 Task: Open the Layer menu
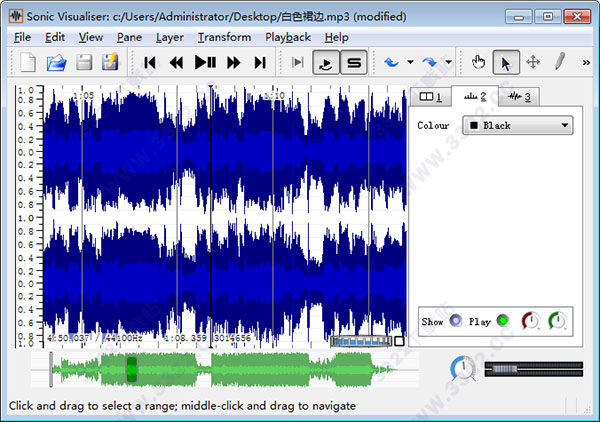click(170, 37)
